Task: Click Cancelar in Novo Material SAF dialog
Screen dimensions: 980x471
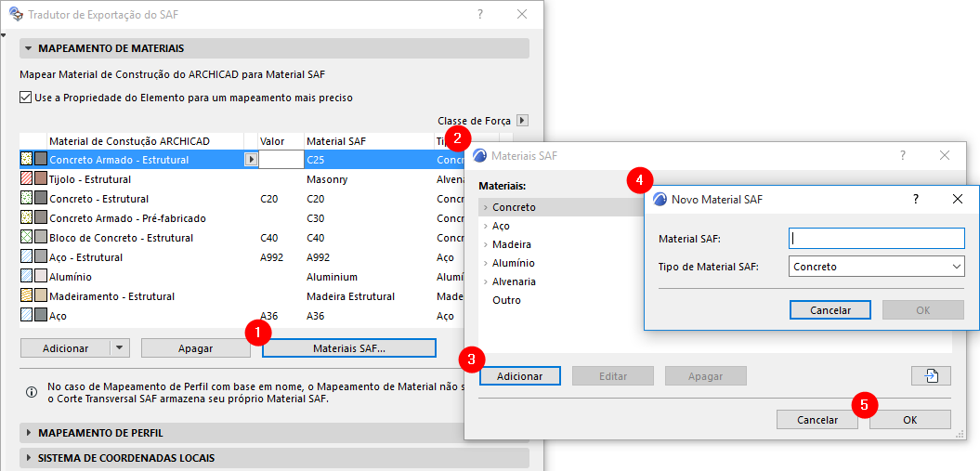Action: tap(830, 310)
